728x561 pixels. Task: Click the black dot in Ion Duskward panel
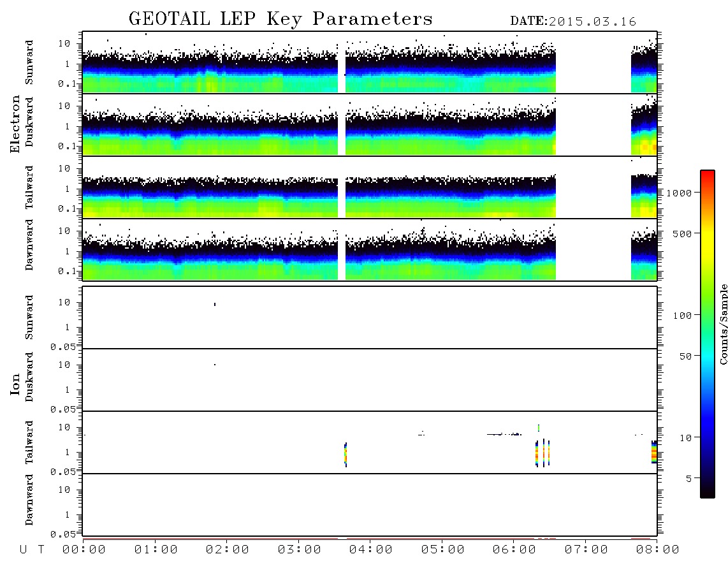[214, 365]
